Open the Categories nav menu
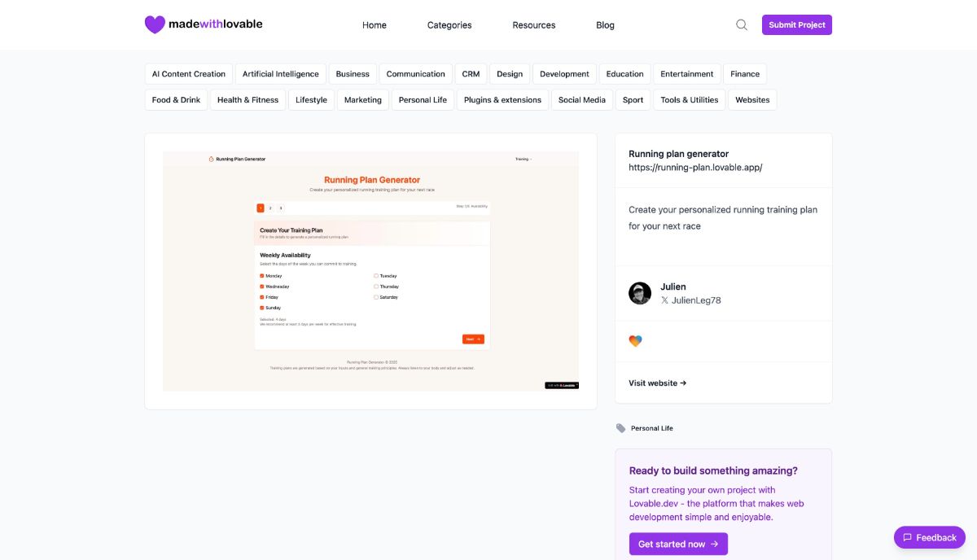Screen dimensions: 977x560 coord(449,25)
